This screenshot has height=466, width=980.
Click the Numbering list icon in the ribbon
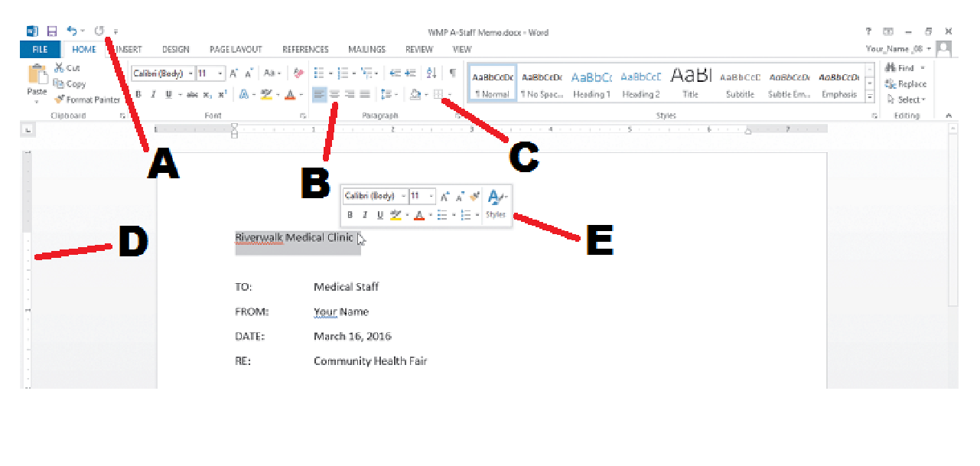coord(342,73)
